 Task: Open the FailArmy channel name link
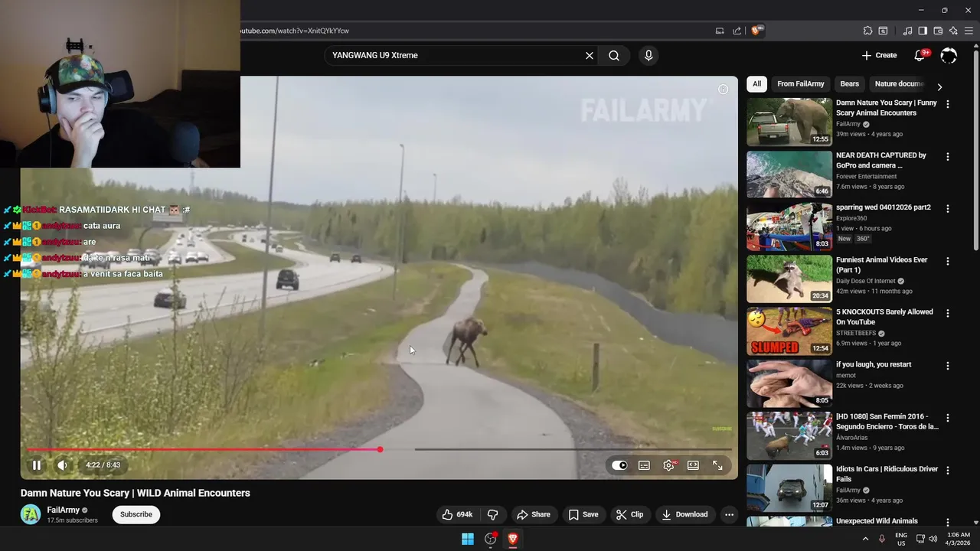(64, 510)
